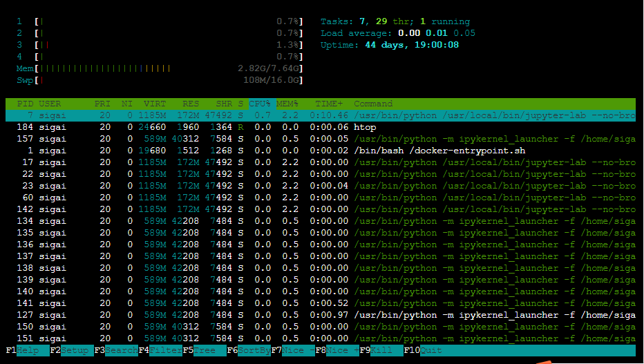The image size is (644, 364).
Task: Select process row with PID 136
Action: [x=321, y=245]
